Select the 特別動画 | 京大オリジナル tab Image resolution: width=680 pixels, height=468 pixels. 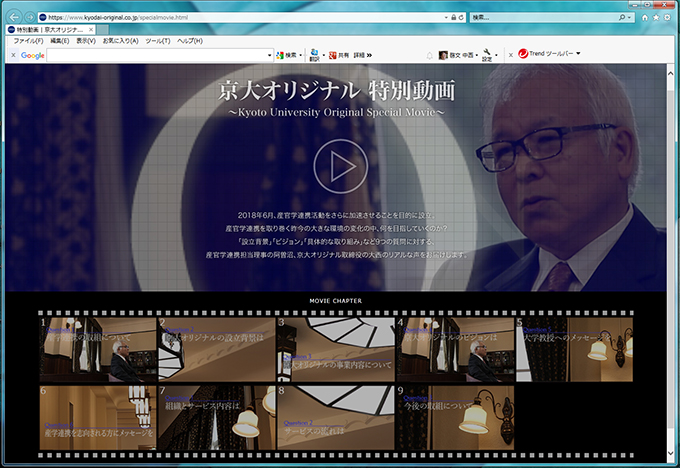click(x=51, y=29)
